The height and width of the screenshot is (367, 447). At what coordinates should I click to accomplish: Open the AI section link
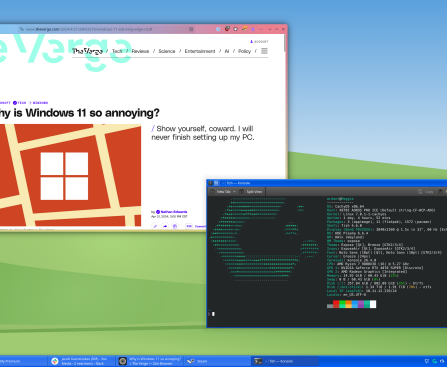pos(227,51)
